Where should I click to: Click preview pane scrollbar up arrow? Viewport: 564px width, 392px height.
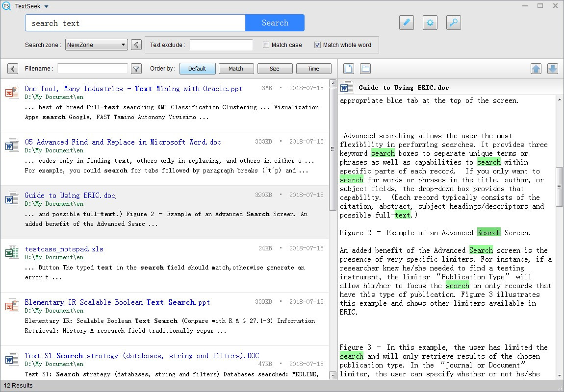click(559, 99)
